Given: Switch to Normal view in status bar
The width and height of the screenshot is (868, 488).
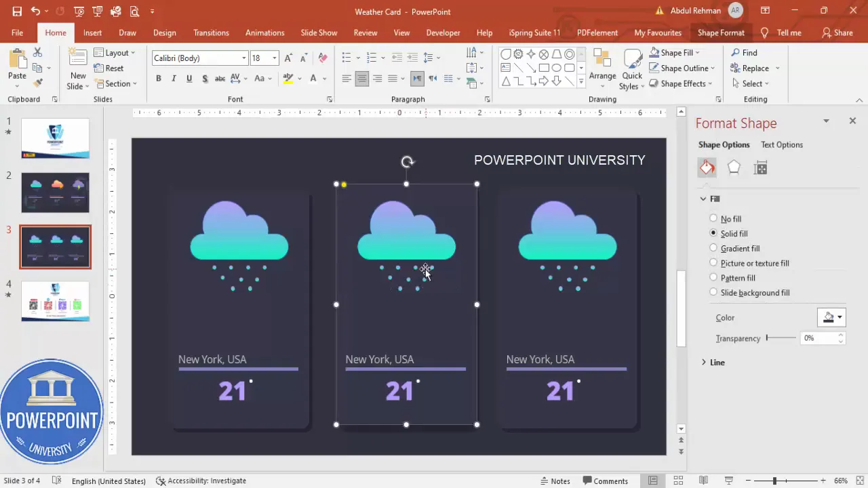Looking at the screenshot, I should [x=653, y=481].
